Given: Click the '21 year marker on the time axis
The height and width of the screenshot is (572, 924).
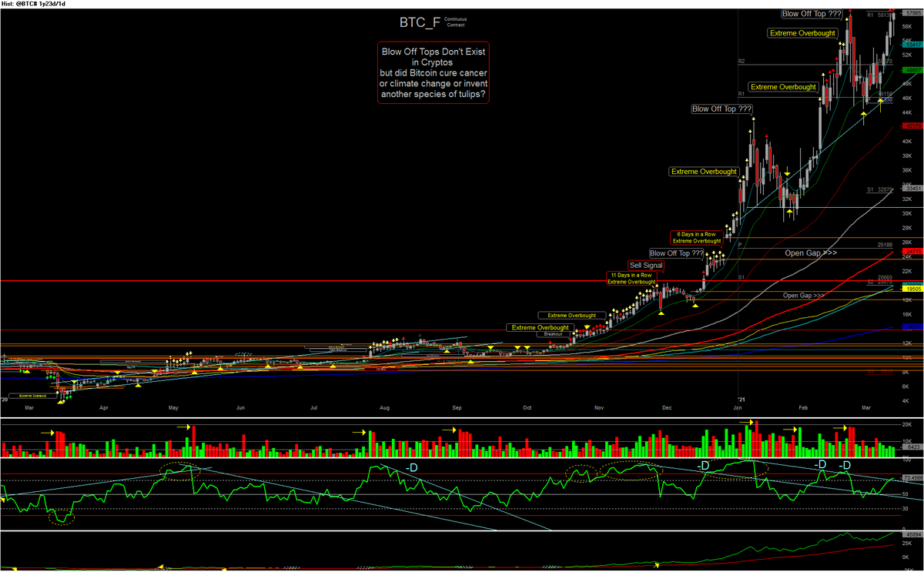Looking at the screenshot, I should coord(741,399).
